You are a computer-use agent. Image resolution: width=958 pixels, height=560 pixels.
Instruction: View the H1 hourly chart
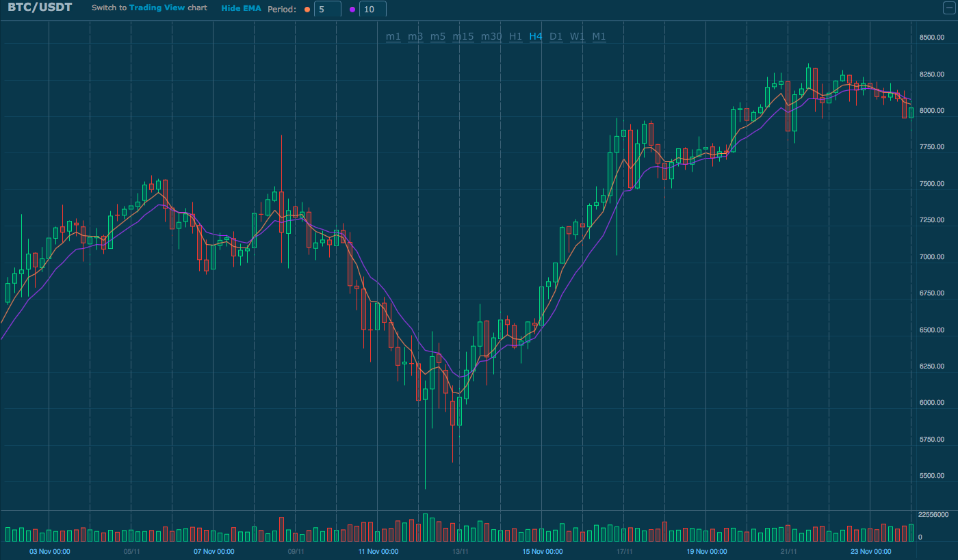(x=515, y=36)
